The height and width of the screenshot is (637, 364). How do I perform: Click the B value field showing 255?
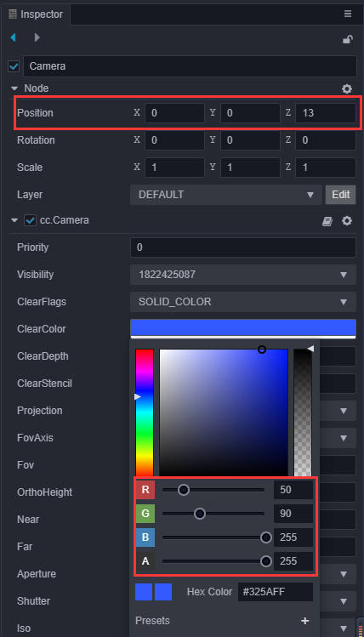pos(293,537)
